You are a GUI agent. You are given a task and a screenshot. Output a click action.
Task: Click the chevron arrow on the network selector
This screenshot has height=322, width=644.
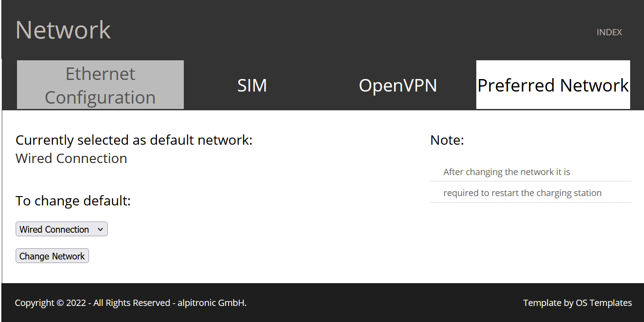(100, 229)
